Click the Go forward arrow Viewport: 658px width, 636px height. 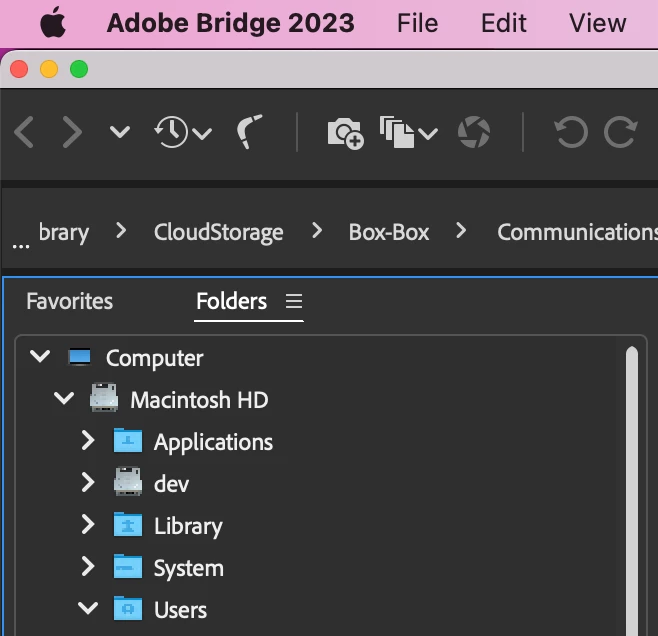click(71, 132)
